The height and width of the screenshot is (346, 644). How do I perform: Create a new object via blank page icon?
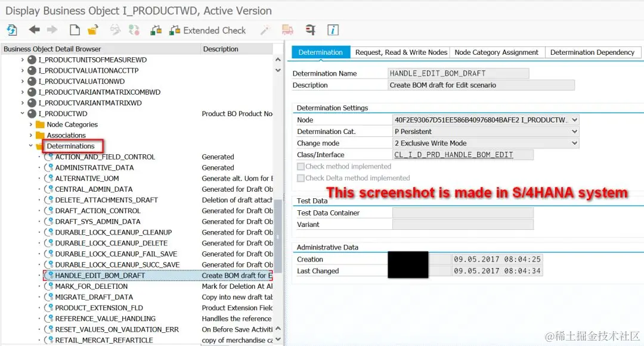[75, 30]
